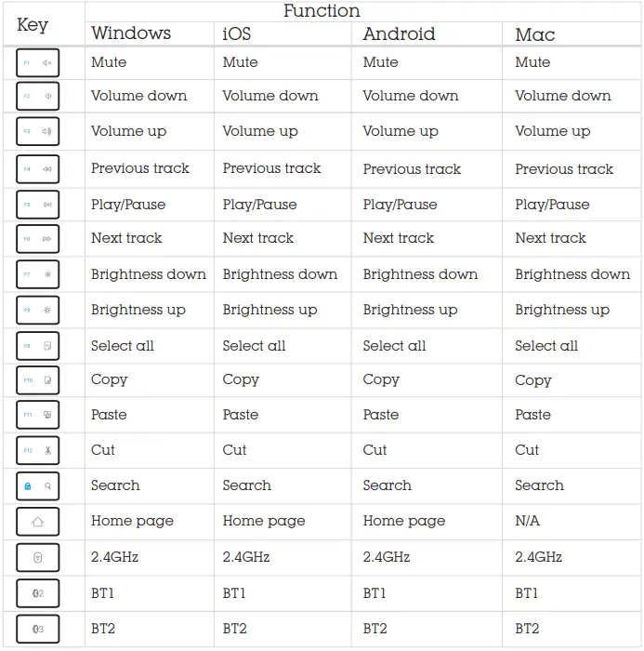Click the Bluetooth 2 key icon
The image size is (644, 651).
37,593
